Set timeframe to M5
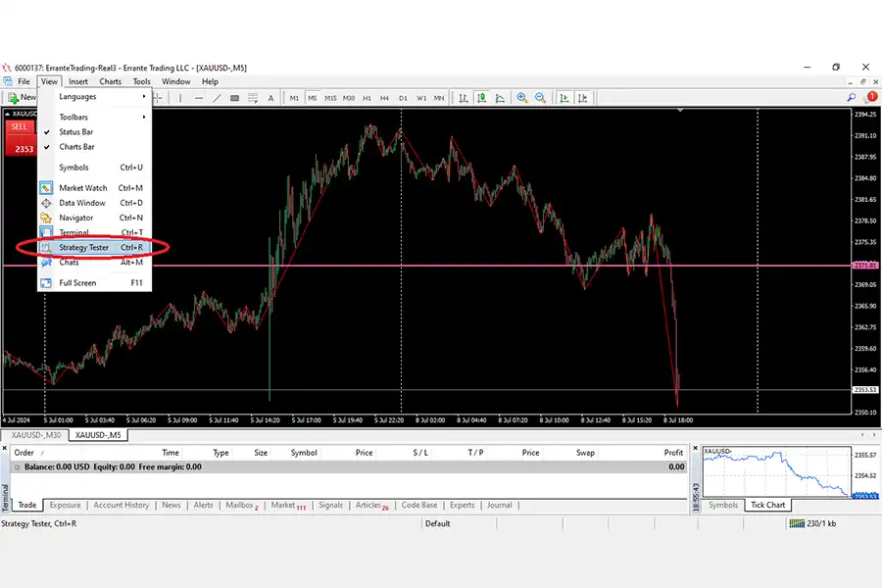Screen dimensions: 882x588 (x=313, y=98)
